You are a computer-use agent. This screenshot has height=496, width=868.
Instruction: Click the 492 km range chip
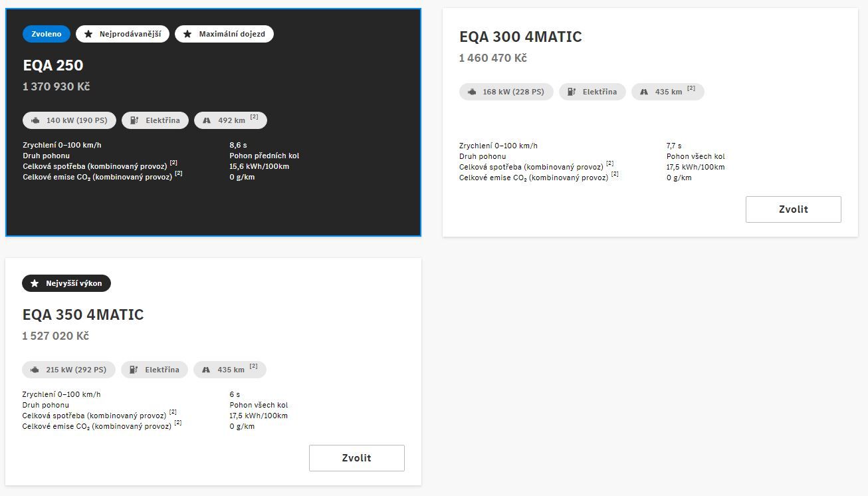[231, 120]
